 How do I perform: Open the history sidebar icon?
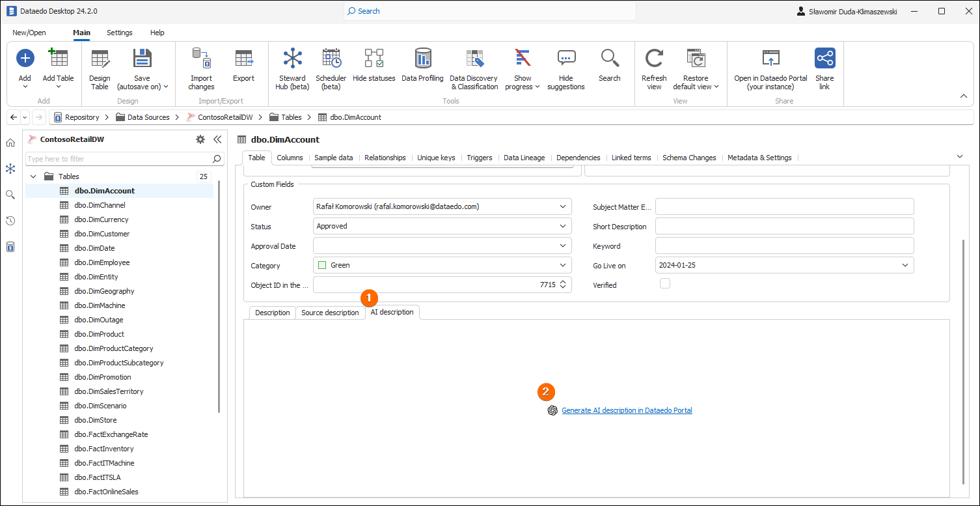pos(10,221)
